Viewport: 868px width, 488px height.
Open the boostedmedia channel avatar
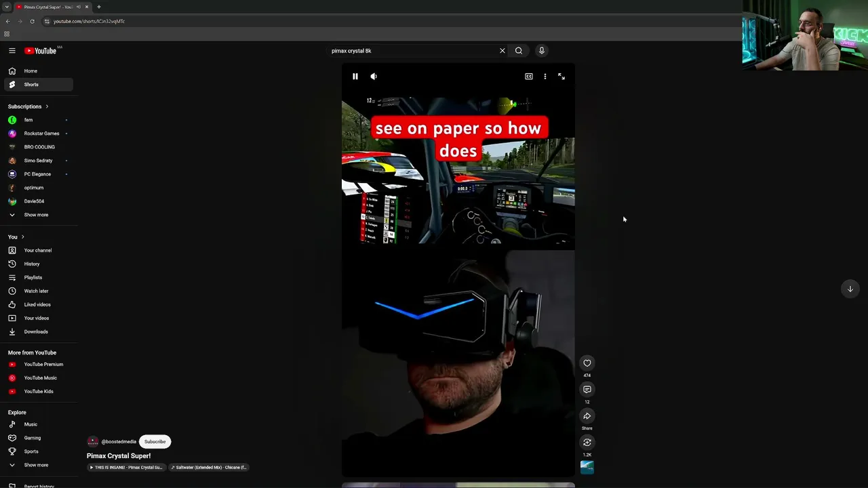(x=93, y=442)
